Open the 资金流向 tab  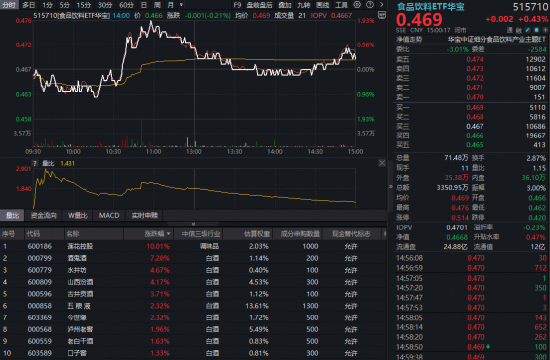43,215
